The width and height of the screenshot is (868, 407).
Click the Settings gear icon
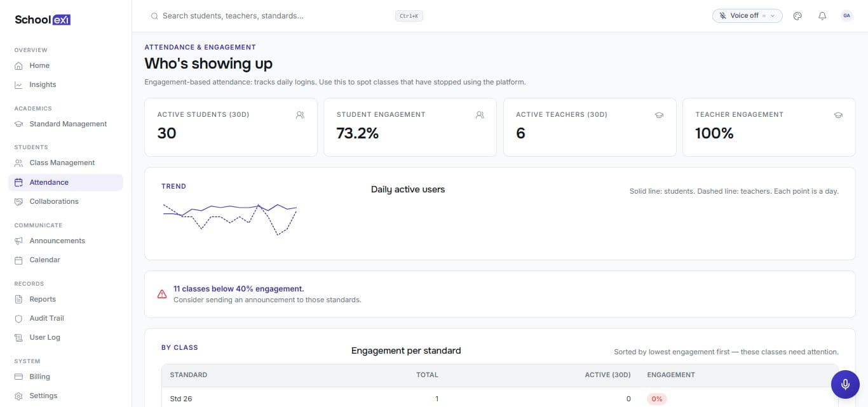click(18, 396)
